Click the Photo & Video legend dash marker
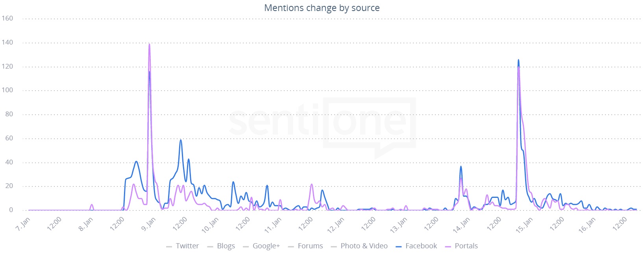644x257 pixels. coord(334,247)
